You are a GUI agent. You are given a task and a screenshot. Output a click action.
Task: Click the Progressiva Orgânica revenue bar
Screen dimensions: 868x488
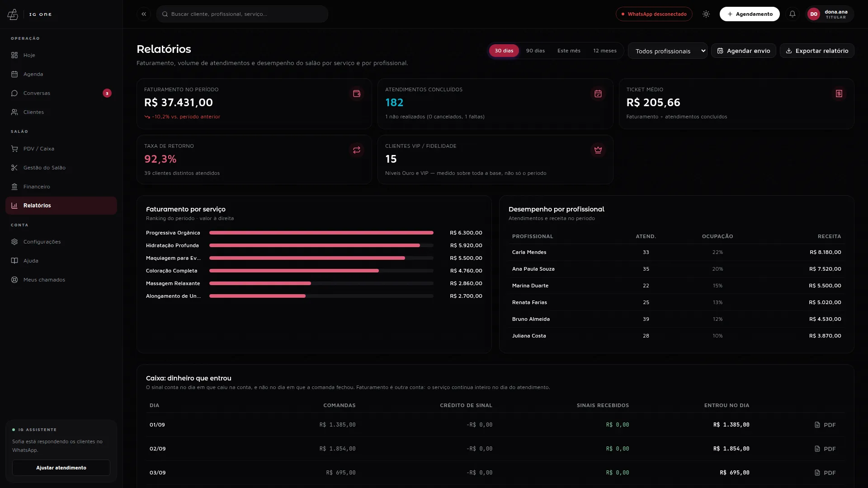click(321, 233)
